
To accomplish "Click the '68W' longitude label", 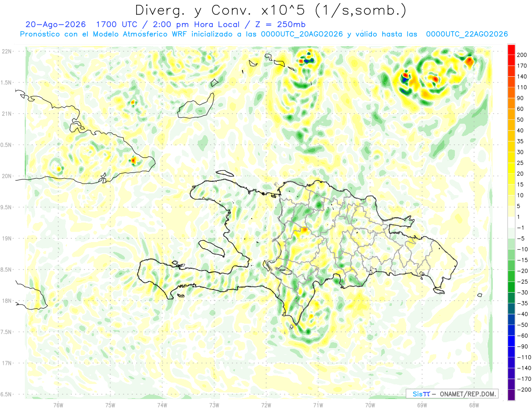I will 474,405.
